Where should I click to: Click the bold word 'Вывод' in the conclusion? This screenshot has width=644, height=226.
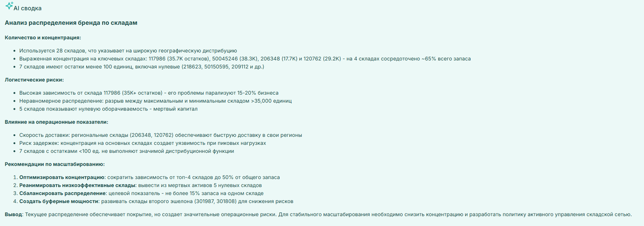pyautogui.click(x=13, y=215)
